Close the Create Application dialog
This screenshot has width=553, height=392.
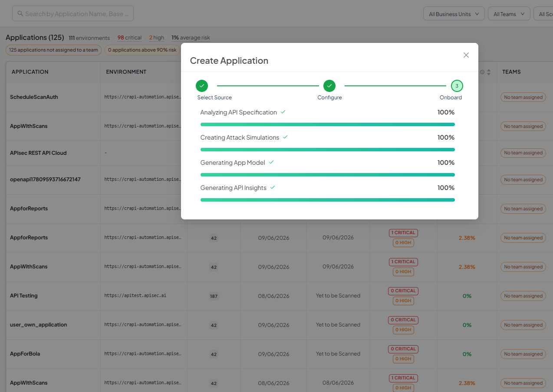pyautogui.click(x=466, y=55)
